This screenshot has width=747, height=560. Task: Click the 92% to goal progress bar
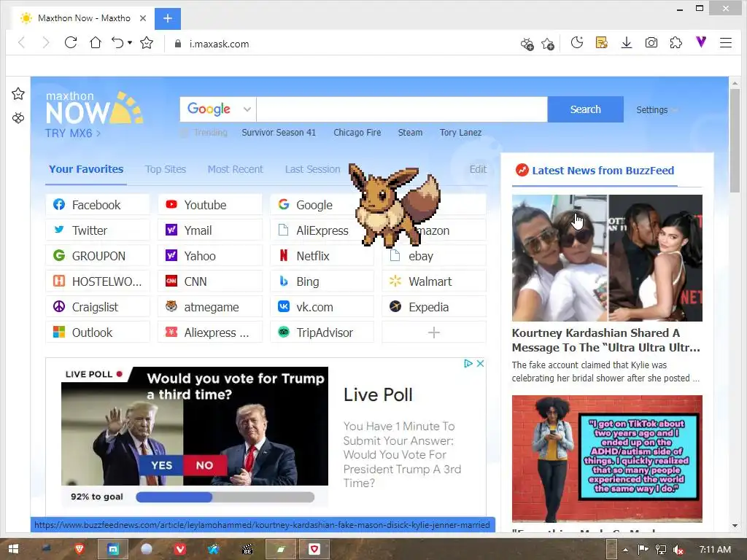pos(225,497)
